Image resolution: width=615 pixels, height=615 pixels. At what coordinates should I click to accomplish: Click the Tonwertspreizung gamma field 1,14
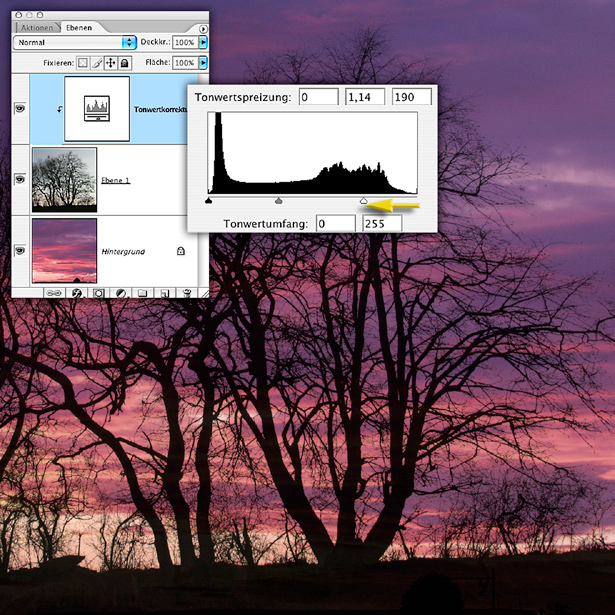pos(365,96)
